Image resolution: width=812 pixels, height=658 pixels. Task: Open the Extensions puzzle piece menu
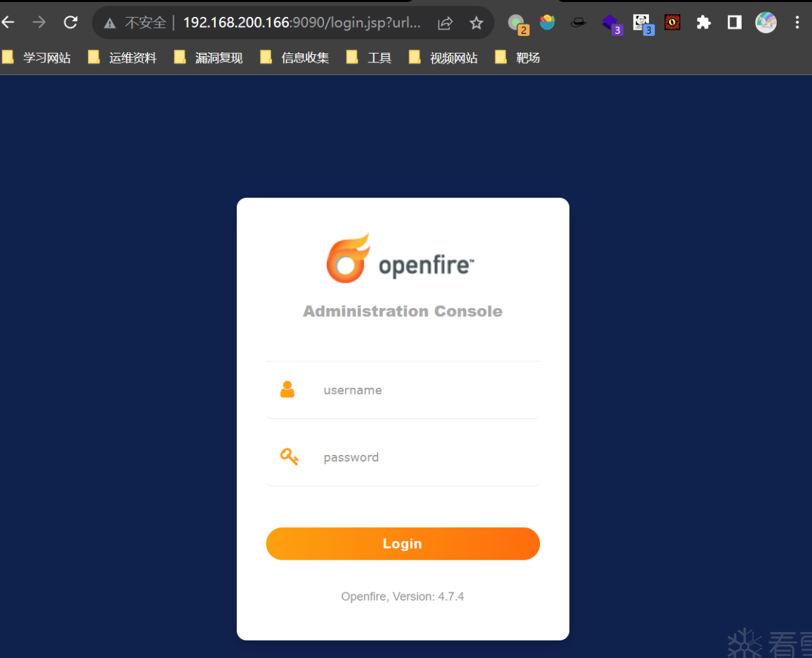[704, 22]
